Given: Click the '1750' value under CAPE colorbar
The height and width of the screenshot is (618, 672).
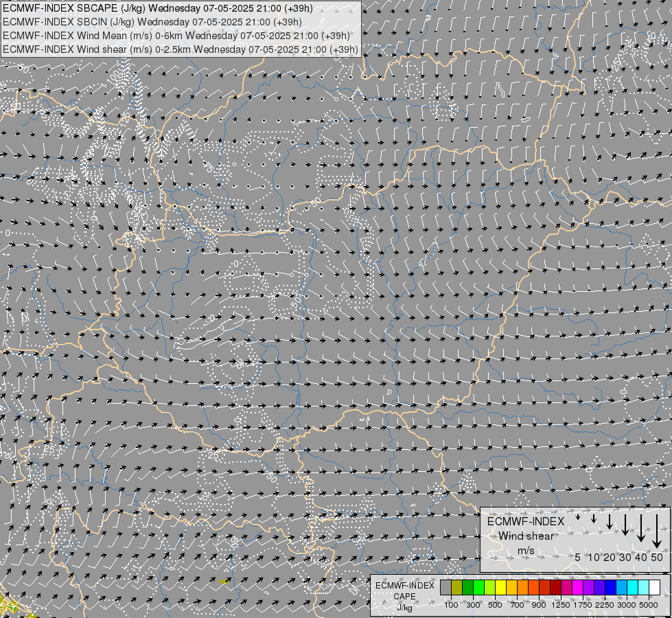Looking at the screenshot, I should tap(583, 605).
